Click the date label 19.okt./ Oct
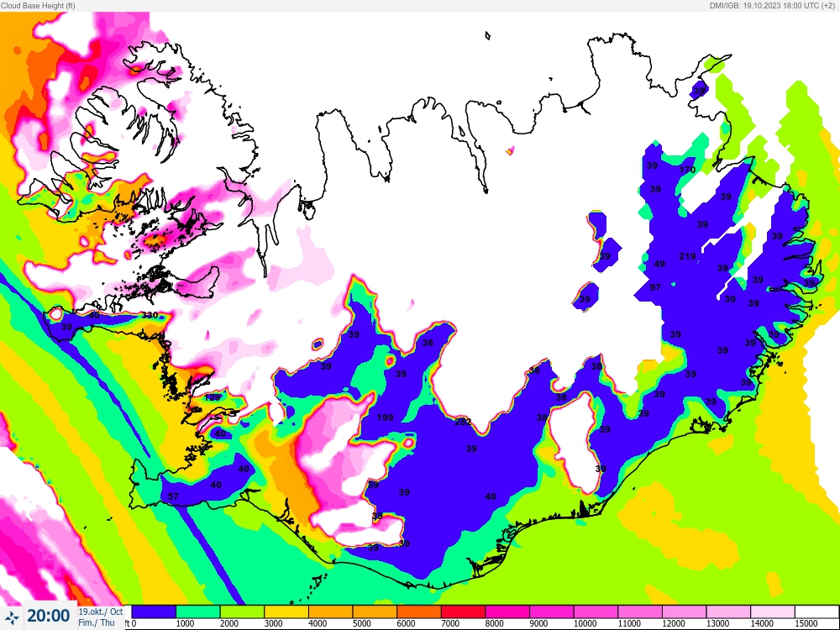 tap(101, 612)
